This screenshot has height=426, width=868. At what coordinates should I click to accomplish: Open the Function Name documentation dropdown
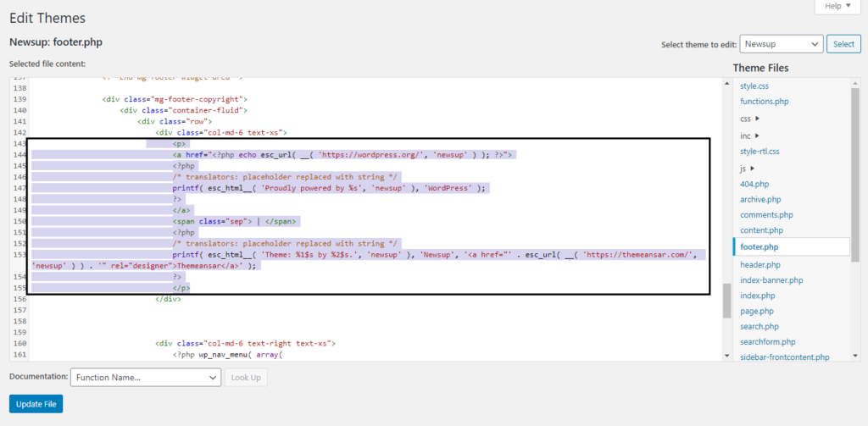146,378
